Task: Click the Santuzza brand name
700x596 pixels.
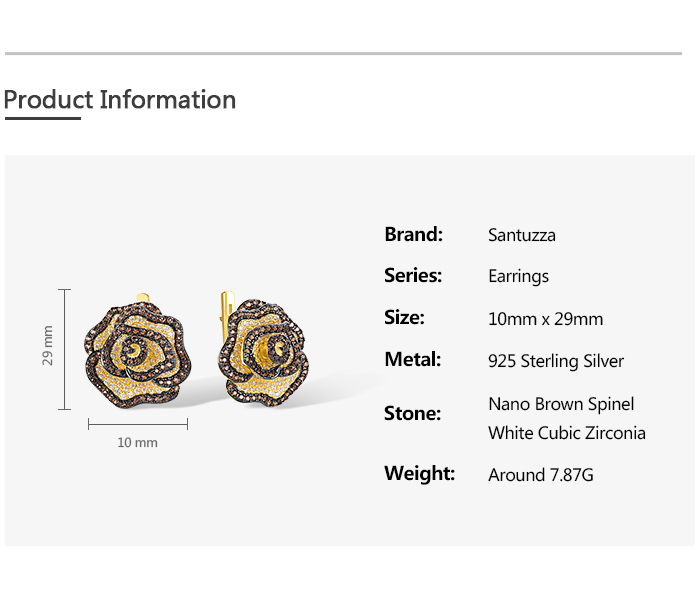Action: (x=521, y=236)
